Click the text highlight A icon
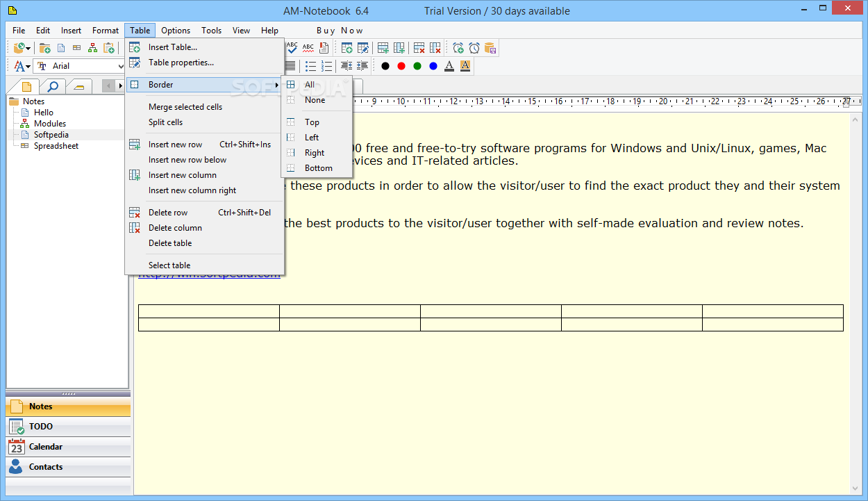This screenshot has width=868, height=501. pyautogui.click(x=465, y=66)
